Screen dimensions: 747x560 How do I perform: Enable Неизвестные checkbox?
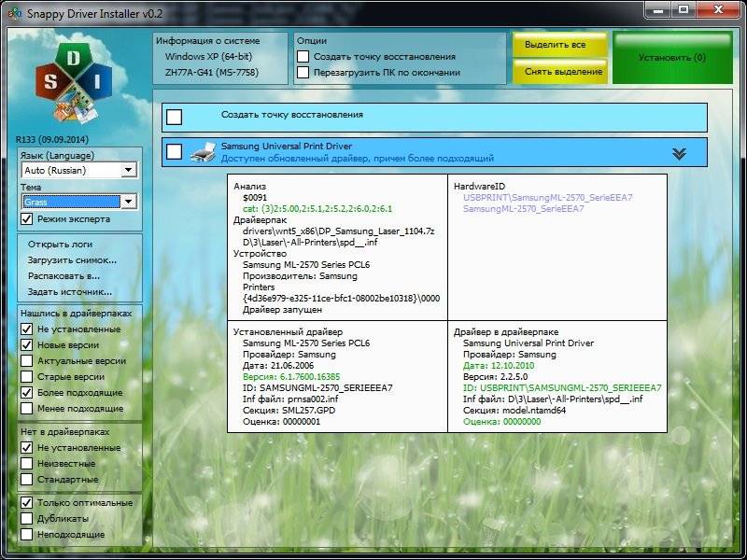tap(27, 463)
